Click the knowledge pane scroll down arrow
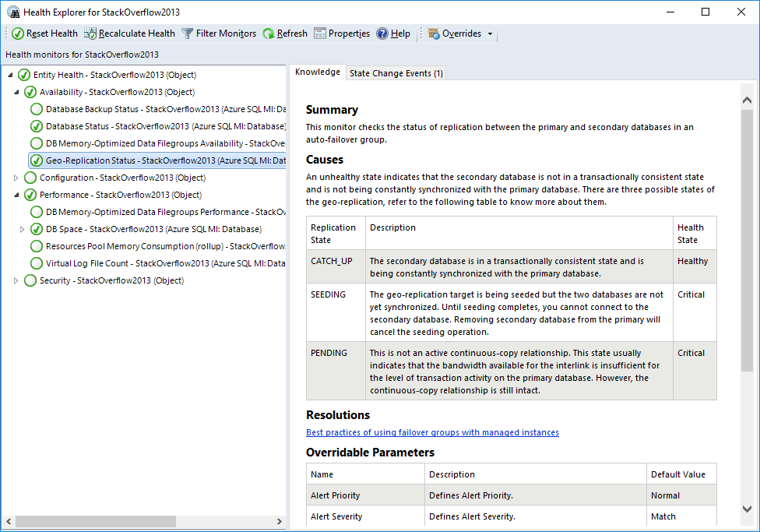Screen dimensions: 760x532 [x=747, y=509]
